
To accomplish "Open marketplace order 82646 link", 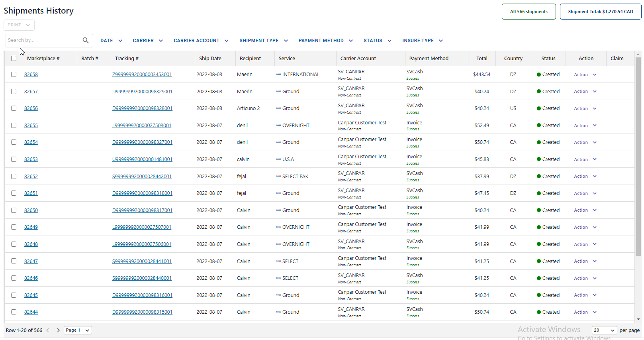I will (x=31, y=278).
